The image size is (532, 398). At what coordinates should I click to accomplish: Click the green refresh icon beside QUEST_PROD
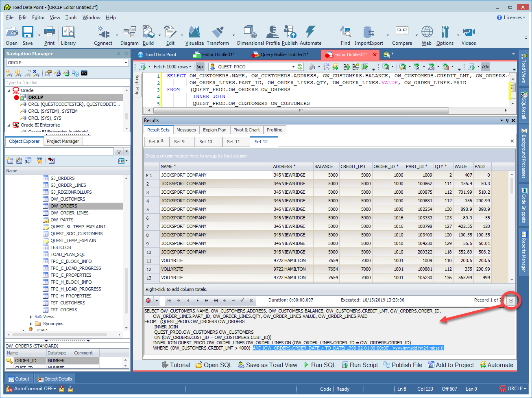(x=300, y=67)
